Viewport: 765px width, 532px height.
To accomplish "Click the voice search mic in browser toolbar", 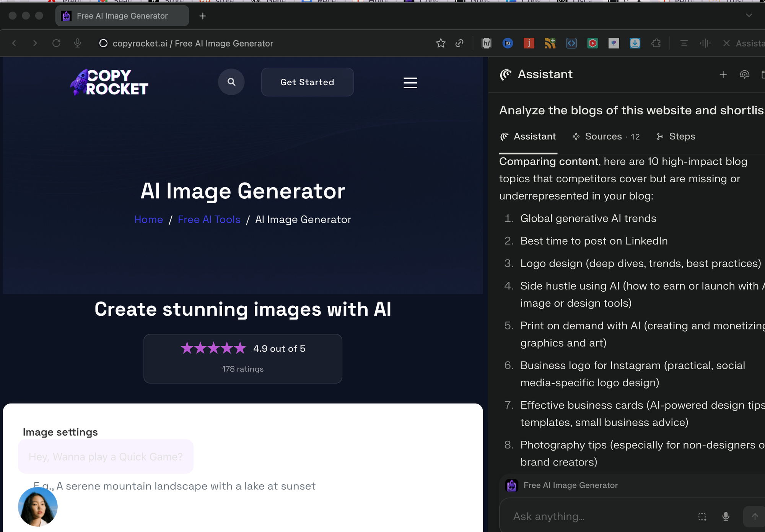I will point(78,43).
